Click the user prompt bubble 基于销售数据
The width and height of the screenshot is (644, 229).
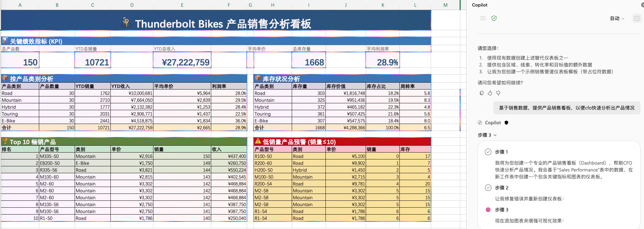(567, 108)
